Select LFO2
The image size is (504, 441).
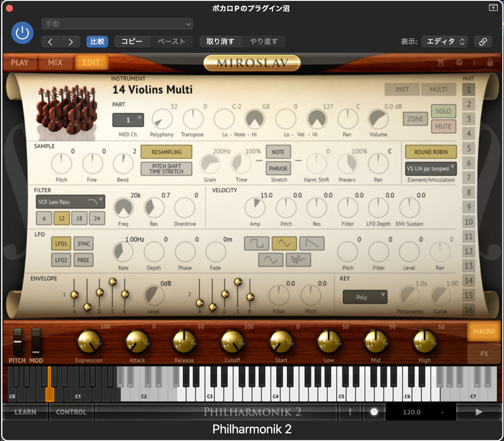click(x=61, y=260)
